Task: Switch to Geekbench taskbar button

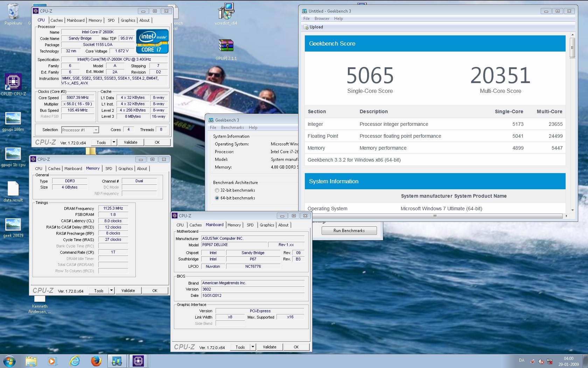Action: pyautogui.click(x=117, y=361)
